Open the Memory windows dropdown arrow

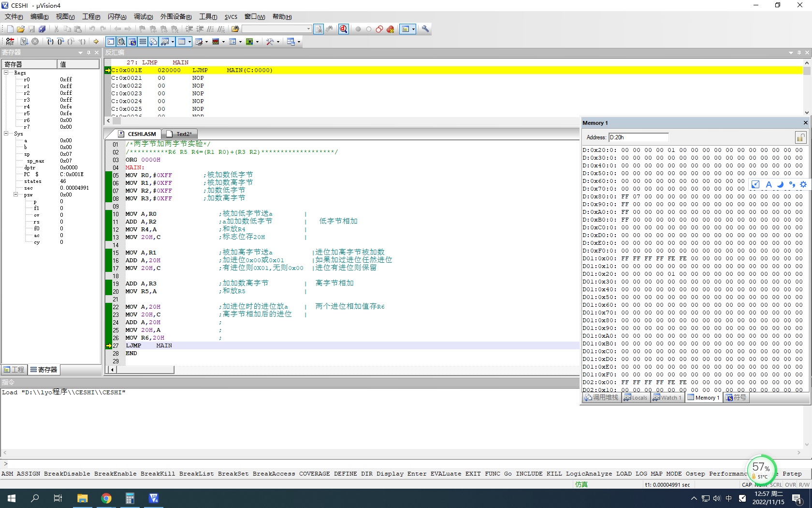pos(189,42)
